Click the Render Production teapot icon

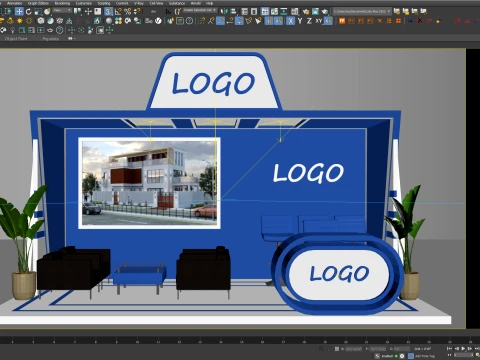(324, 12)
